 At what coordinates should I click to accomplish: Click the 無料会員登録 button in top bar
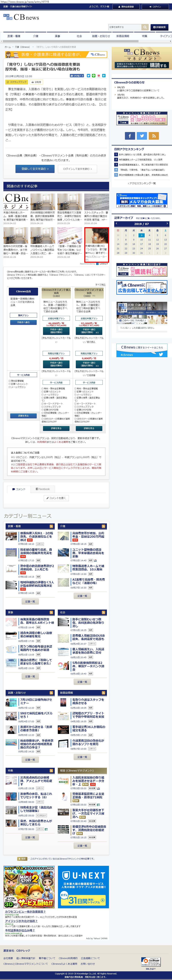tap(126, 6)
